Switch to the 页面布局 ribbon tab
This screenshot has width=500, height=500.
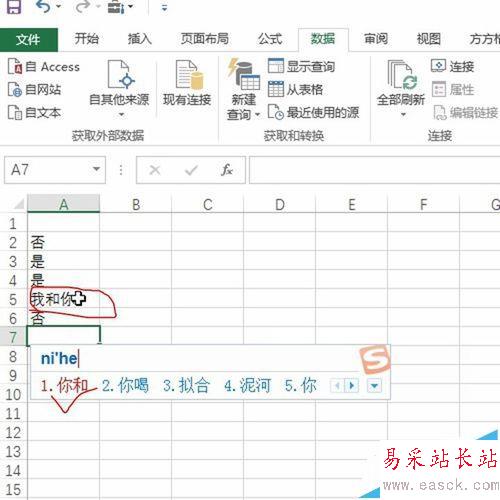click(204, 39)
